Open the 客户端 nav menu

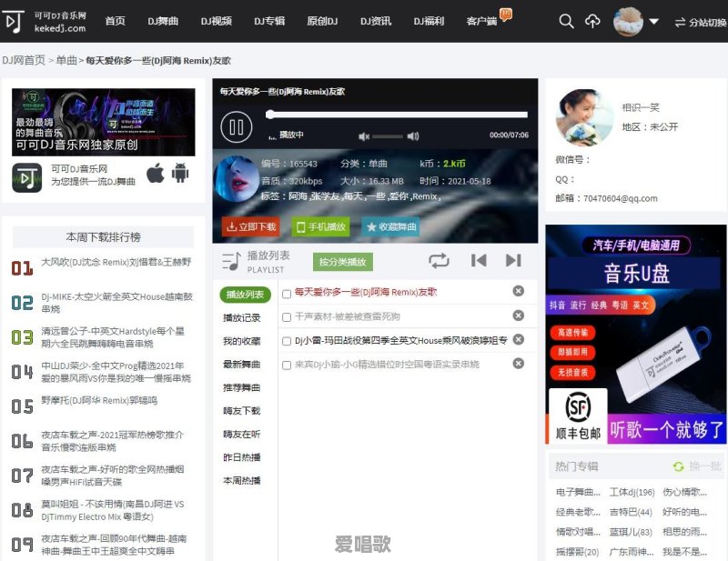tap(482, 21)
